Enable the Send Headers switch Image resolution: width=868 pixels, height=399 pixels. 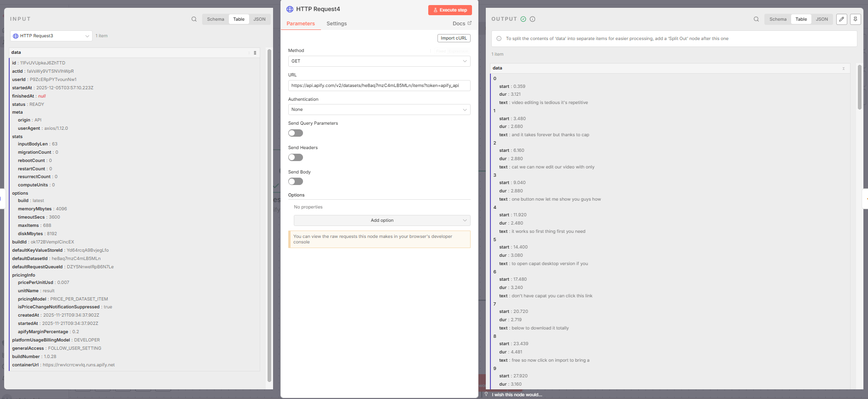pos(296,157)
